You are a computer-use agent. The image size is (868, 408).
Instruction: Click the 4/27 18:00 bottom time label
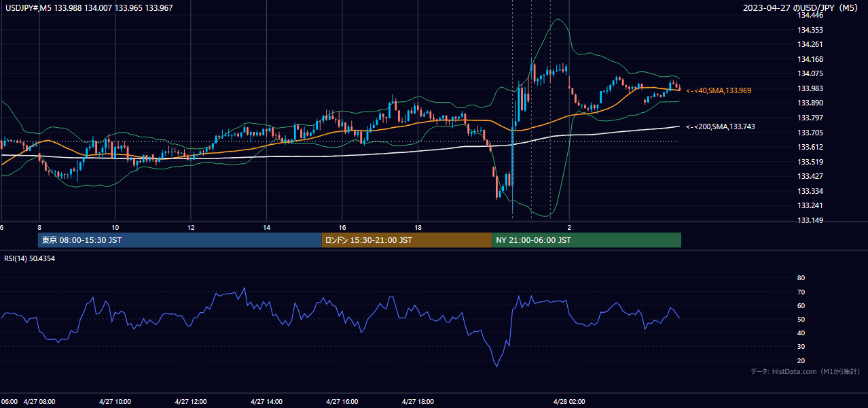pos(418,402)
